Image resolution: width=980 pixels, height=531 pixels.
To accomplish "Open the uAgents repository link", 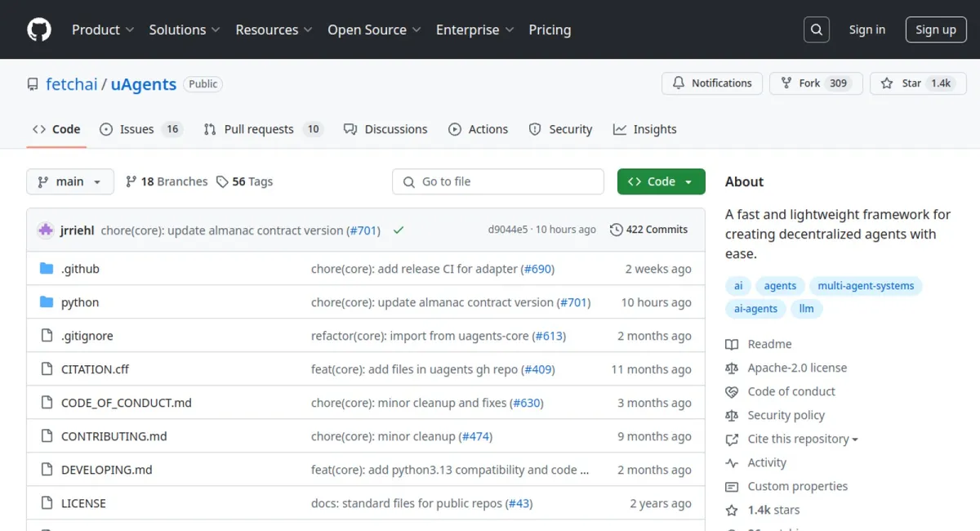I will (x=144, y=84).
